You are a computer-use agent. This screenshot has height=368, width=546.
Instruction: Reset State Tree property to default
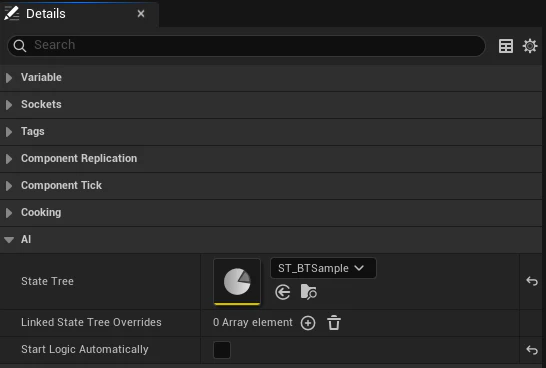coord(532,281)
